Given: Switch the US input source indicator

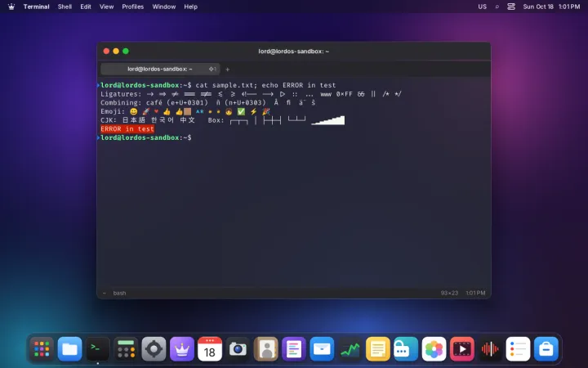Looking at the screenshot, I should [x=483, y=7].
